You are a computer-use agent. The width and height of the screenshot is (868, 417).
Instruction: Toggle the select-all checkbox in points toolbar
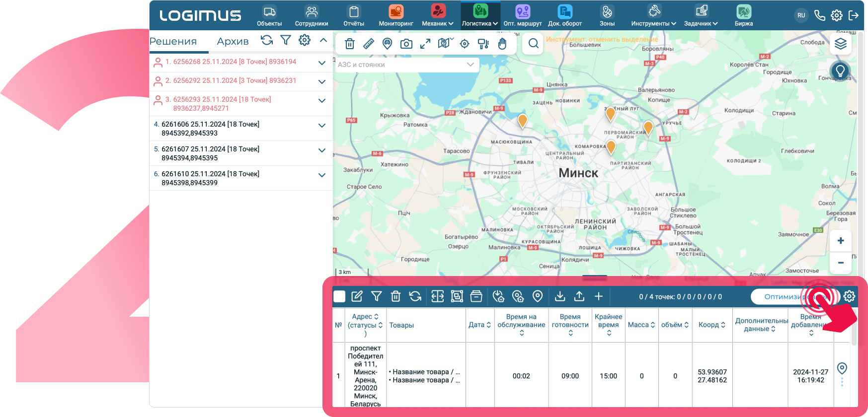(339, 296)
